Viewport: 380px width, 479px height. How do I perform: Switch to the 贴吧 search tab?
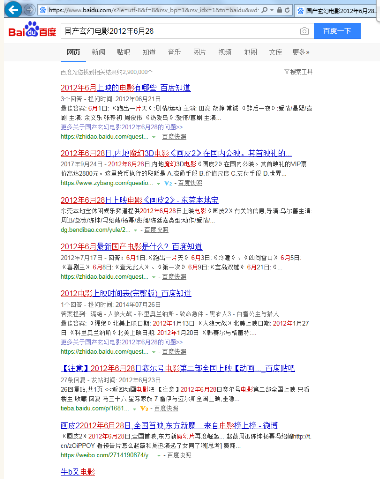(123, 52)
